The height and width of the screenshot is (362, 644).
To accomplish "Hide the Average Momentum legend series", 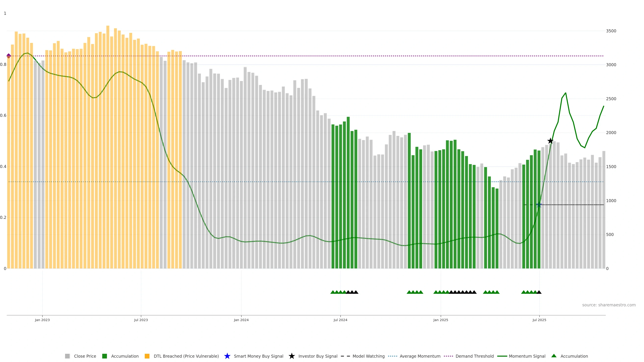I will (420, 356).
